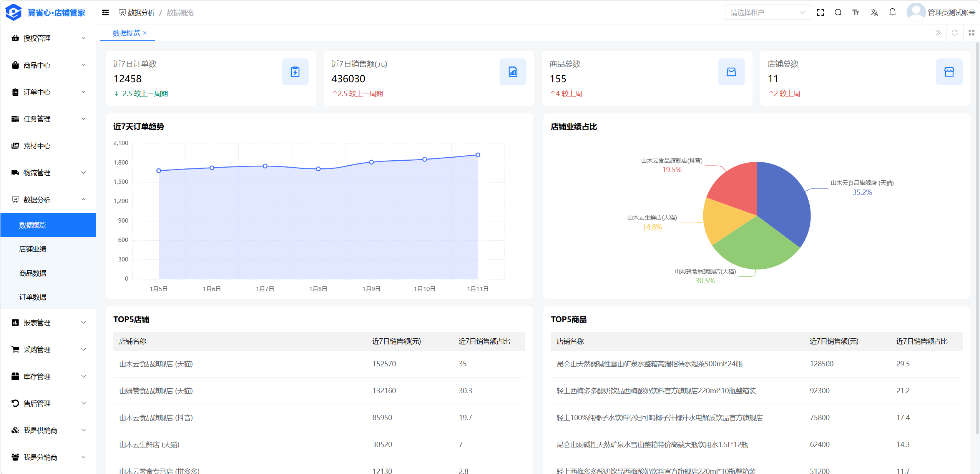This screenshot has height=474, width=980.
Task: Click the 翼省心·店铺管家 logo icon
Action: [x=13, y=12]
